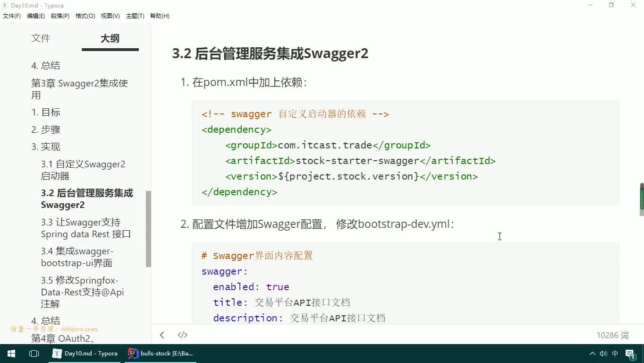This screenshot has width=644, height=363.
Task: Open the 格式(O) menu
Action: (85, 16)
